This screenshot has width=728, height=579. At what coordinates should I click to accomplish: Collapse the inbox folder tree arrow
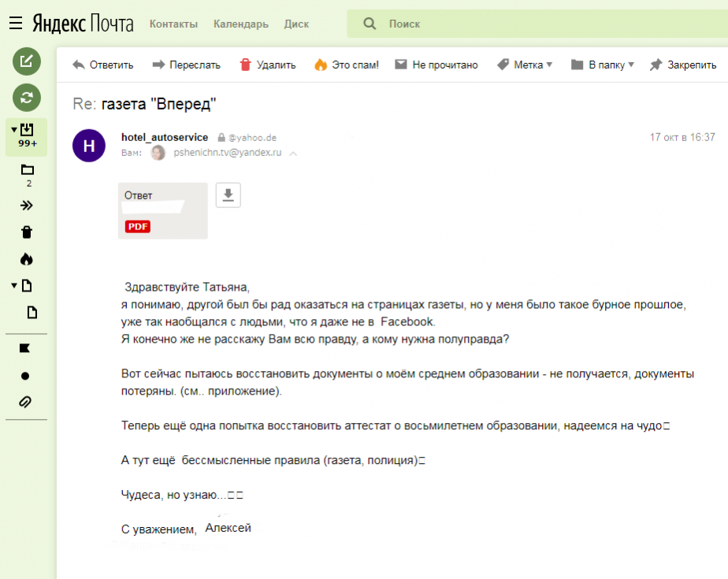tap(14, 129)
